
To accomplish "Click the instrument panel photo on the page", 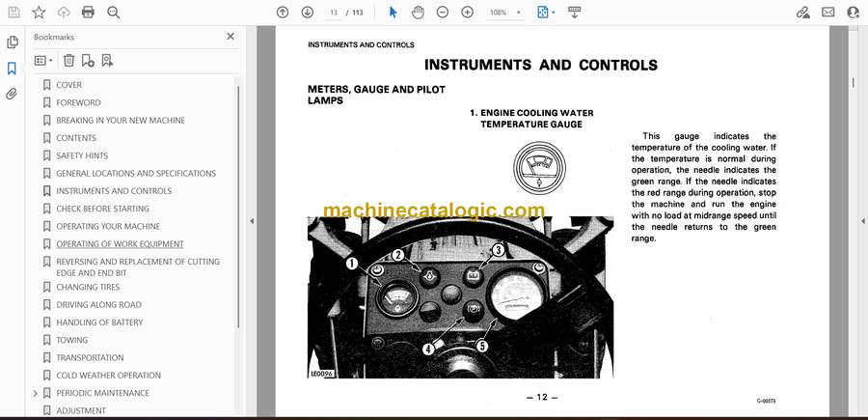I will coord(460,297).
